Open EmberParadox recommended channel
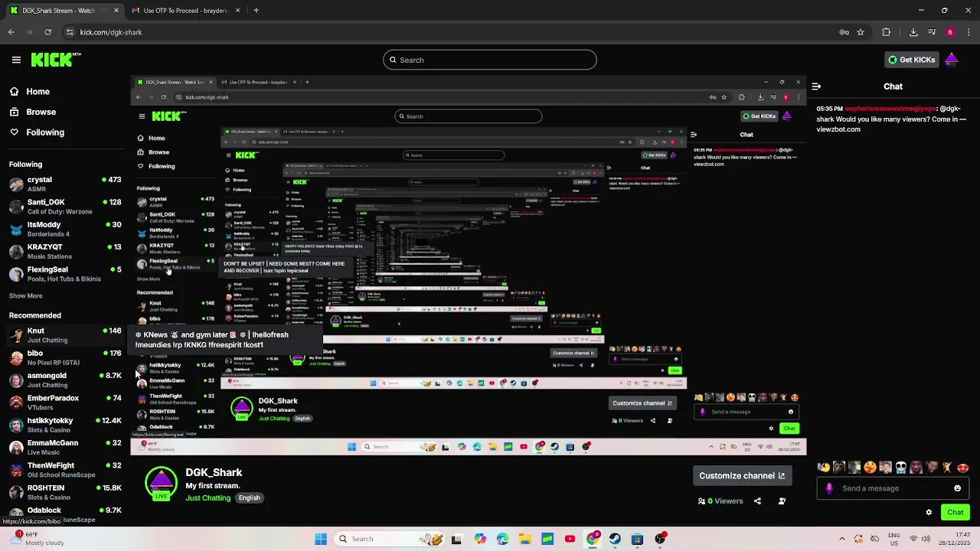 65,403
